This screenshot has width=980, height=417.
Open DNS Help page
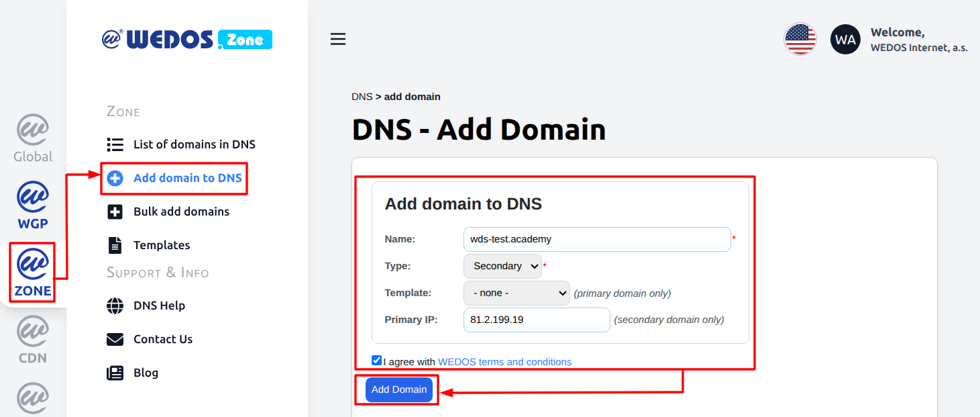click(x=159, y=306)
